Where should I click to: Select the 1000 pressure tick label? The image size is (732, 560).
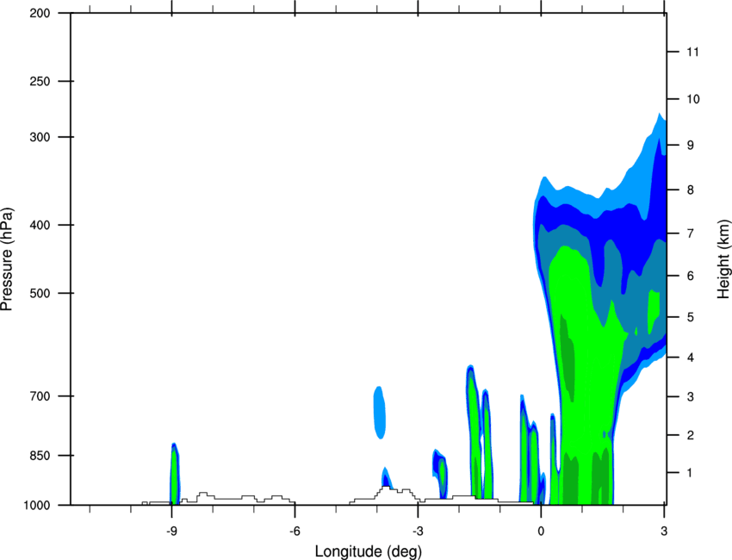tap(36, 506)
